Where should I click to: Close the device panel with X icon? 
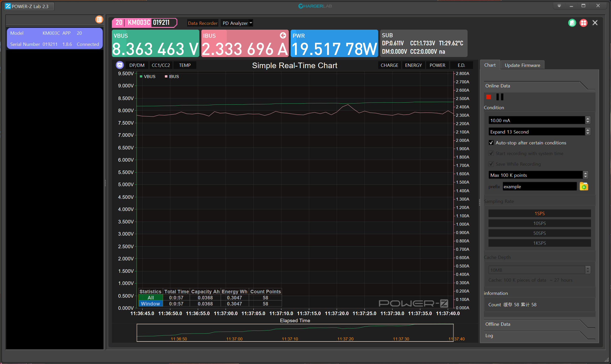pyautogui.click(x=595, y=23)
